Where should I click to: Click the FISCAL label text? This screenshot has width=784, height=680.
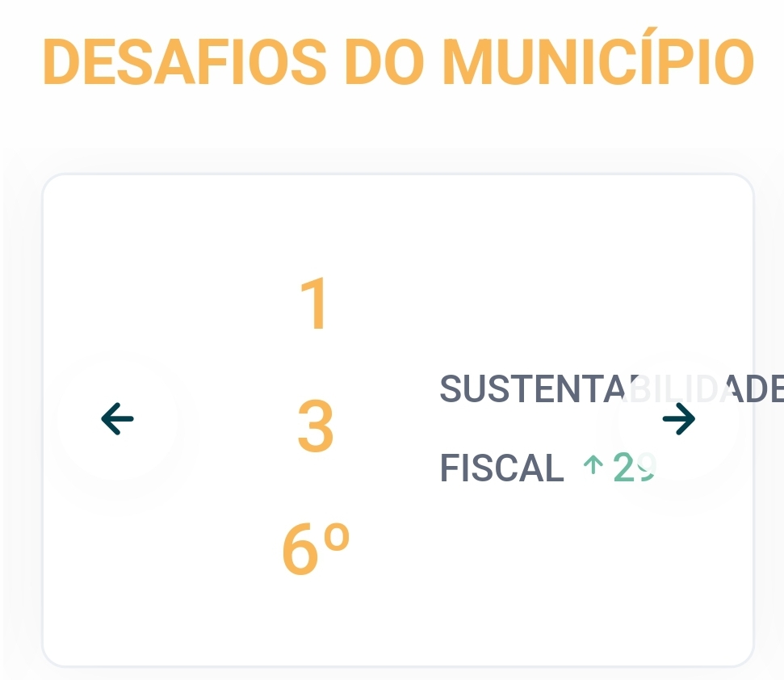502,468
